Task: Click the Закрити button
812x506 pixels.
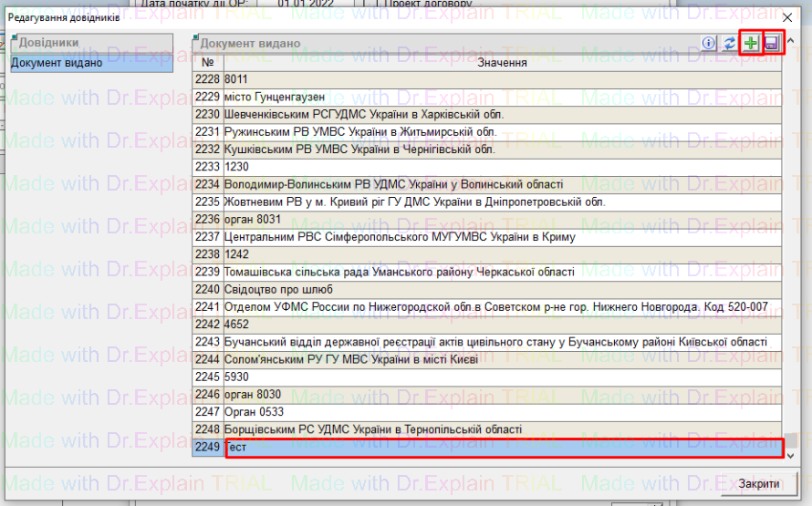Action: (758, 483)
